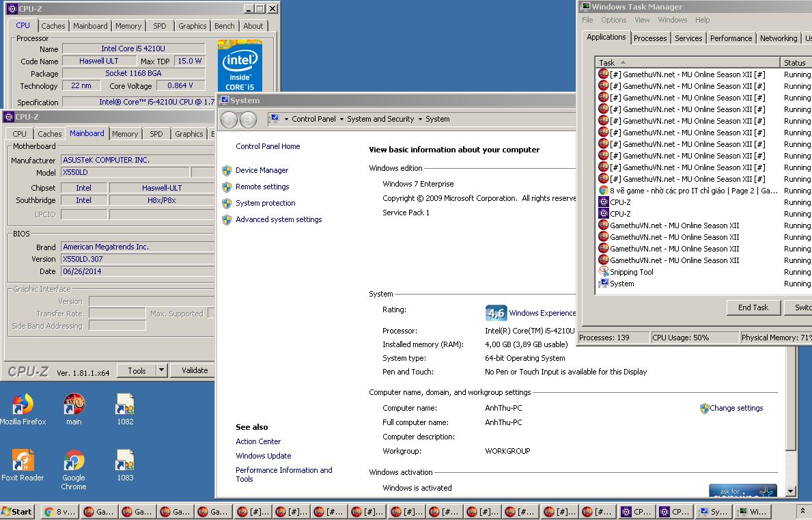Click the System breadcrumb in address bar

[438, 119]
